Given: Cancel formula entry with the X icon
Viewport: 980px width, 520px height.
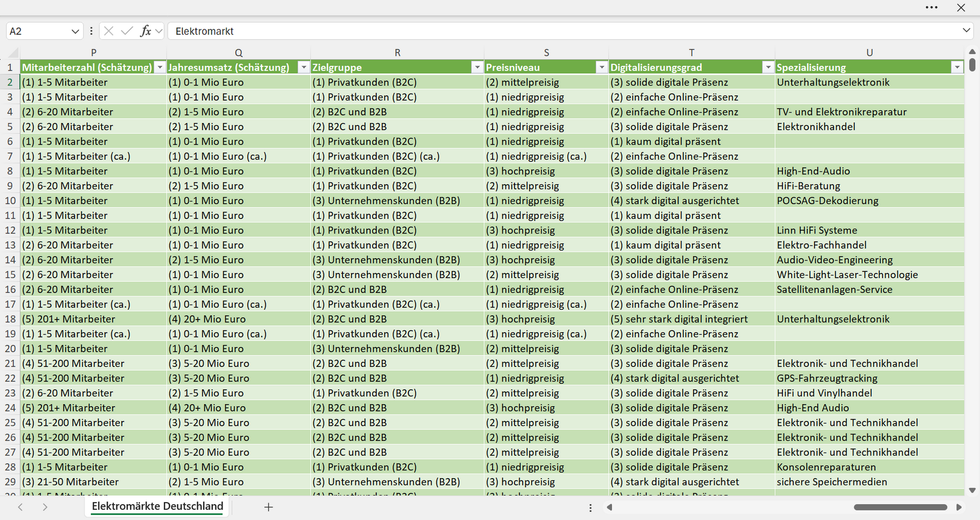Looking at the screenshot, I should click(109, 31).
